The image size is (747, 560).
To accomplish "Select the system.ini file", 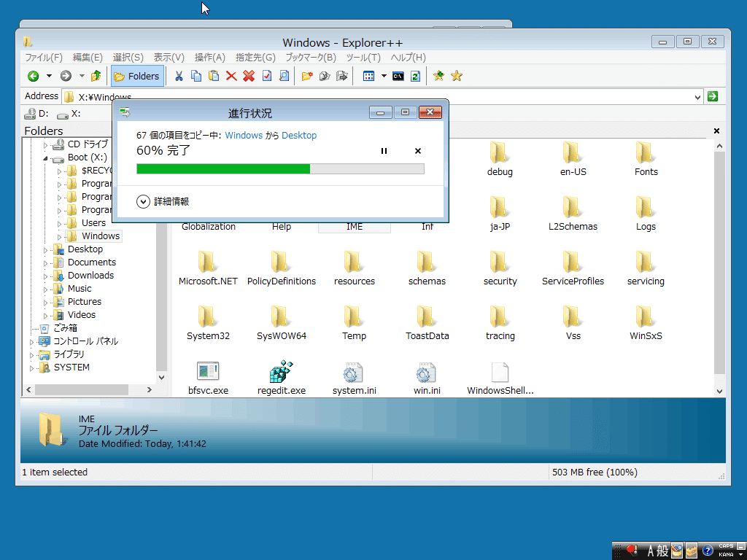I will [x=354, y=378].
